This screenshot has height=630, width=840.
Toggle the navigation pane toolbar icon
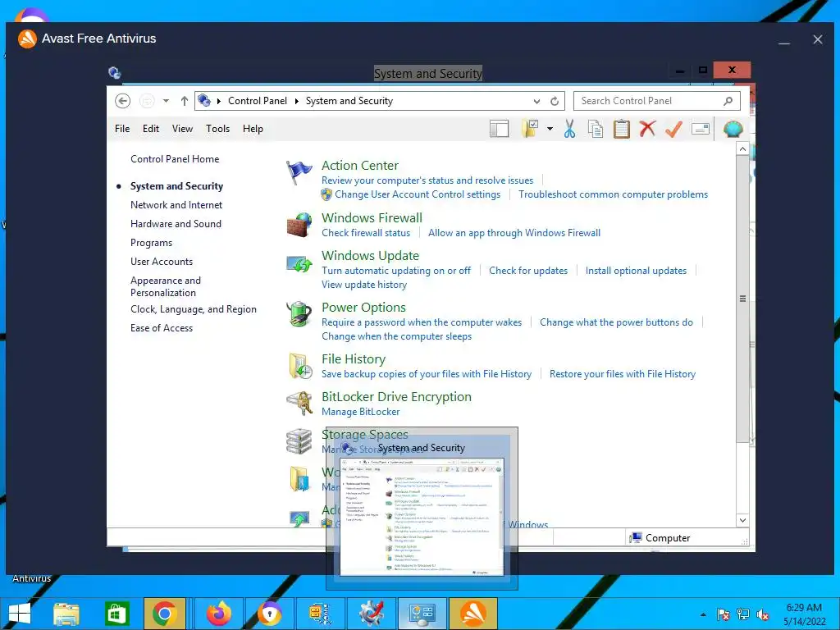click(x=499, y=129)
